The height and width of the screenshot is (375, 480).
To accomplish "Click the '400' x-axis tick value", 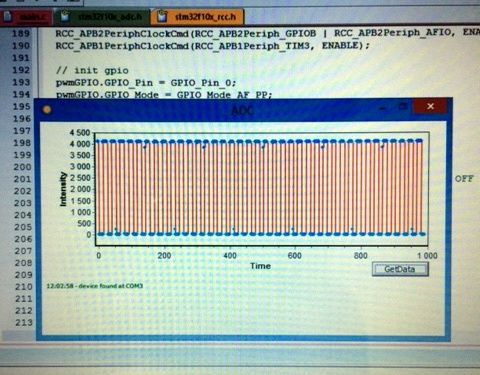I will [230, 256].
